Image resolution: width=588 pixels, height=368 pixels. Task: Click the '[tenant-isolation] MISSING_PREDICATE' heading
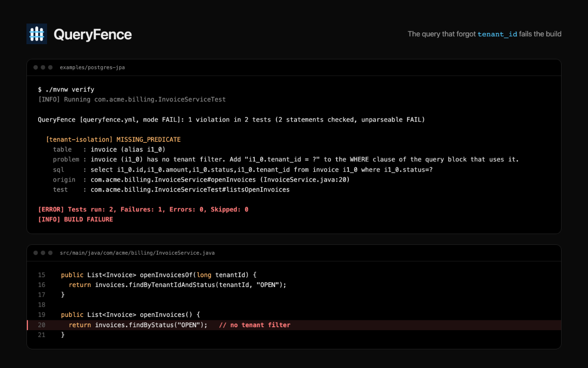pyautogui.click(x=113, y=140)
